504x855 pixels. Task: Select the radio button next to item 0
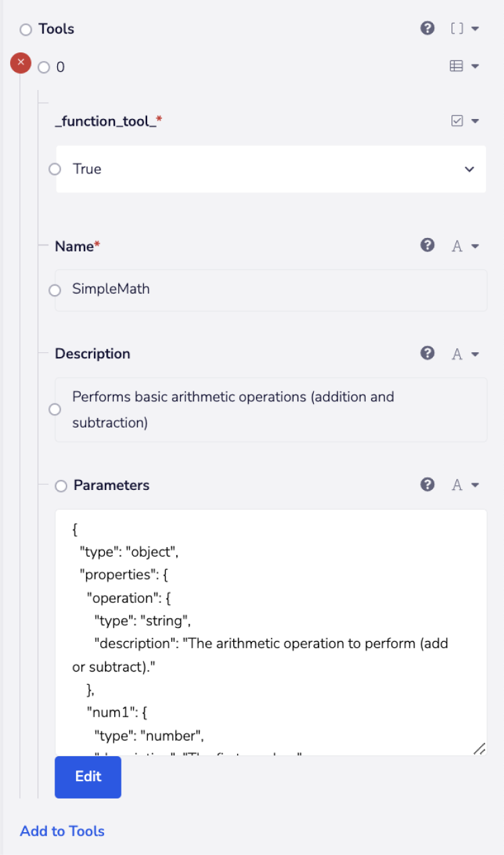pos(44,67)
